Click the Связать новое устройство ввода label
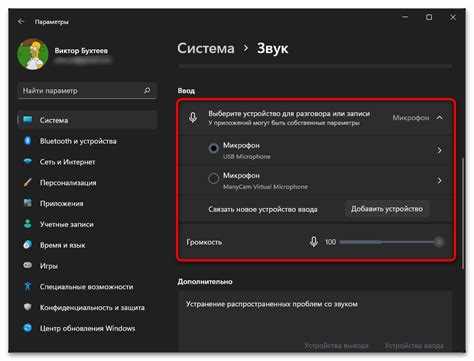 (x=263, y=209)
